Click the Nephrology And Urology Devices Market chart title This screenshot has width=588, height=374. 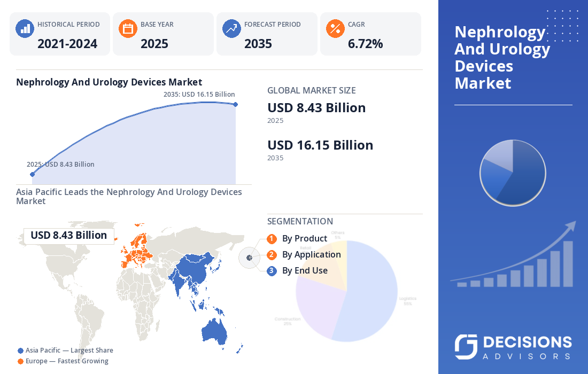pos(109,82)
